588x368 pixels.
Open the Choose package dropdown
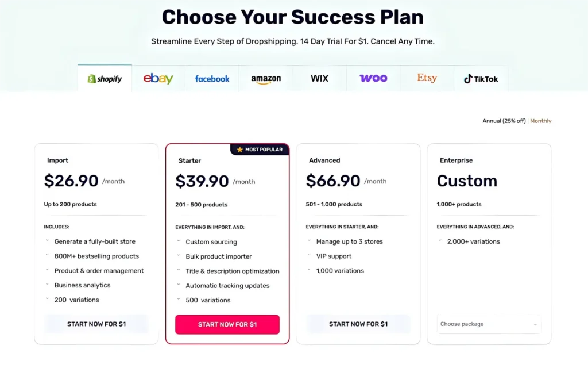click(489, 324)
